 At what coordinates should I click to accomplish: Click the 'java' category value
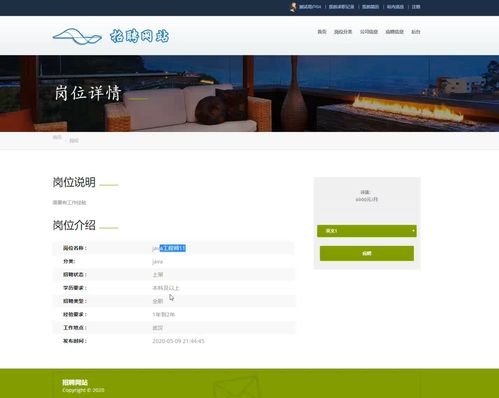(x=157, y=261)
